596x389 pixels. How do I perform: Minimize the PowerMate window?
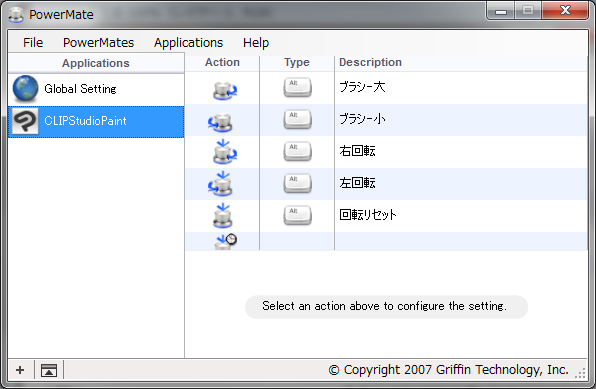pos(501,11)
